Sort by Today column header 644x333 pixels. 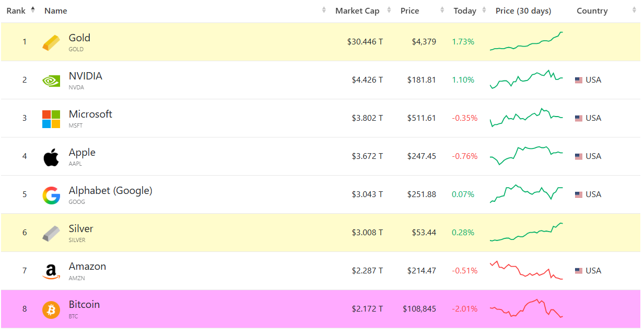tap(465, 11)
